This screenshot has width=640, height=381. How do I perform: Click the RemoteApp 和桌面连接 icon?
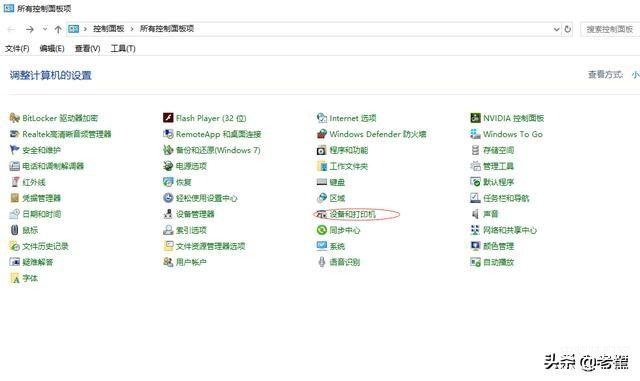(x=168, y=134)
